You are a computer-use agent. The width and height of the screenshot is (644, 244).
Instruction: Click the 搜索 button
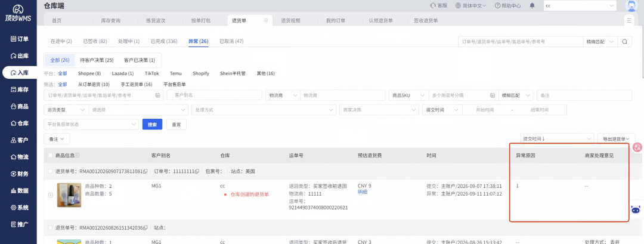[x=152, y=124]
